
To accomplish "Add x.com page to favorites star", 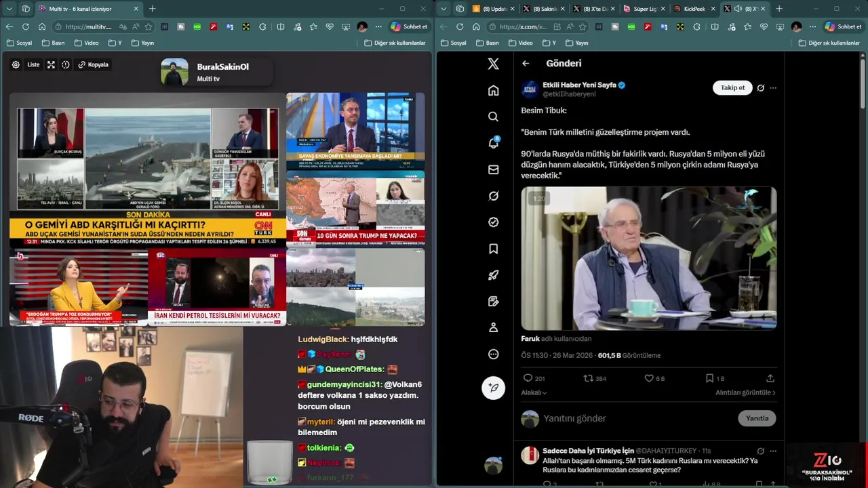I will click(583, 26).
